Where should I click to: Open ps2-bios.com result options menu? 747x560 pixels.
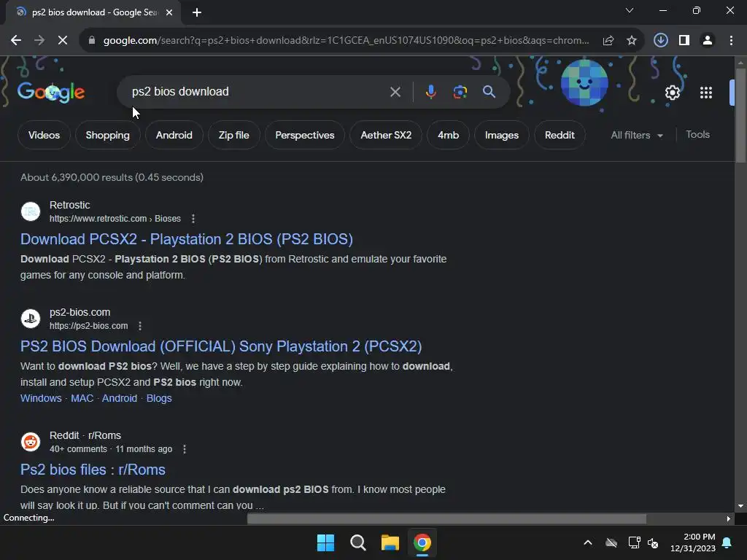point(139,326)
